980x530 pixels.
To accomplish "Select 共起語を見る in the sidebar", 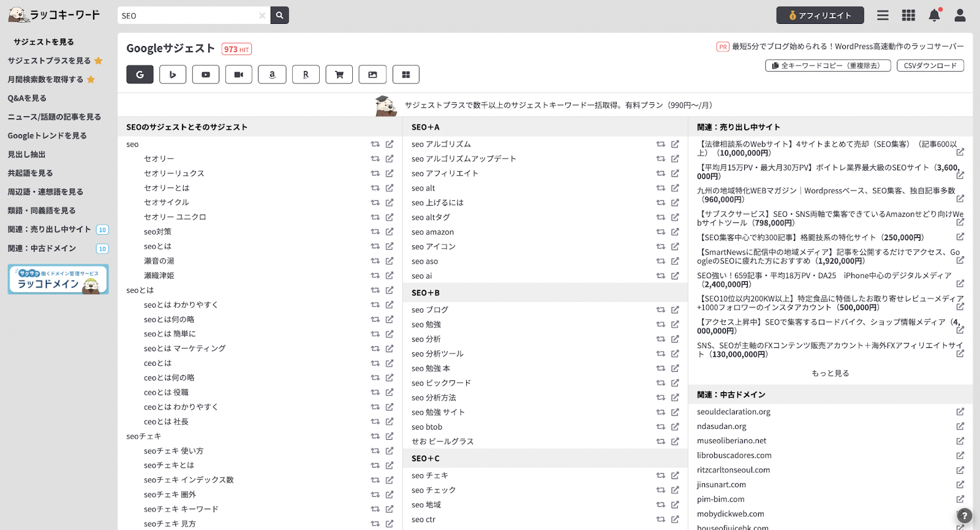I will (x=30, y=173).
